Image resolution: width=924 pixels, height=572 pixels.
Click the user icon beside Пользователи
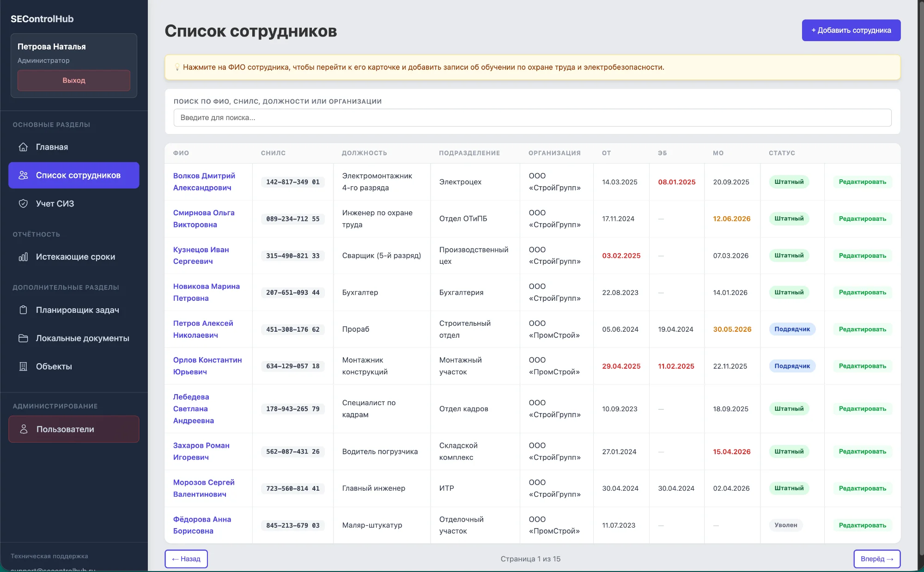[24, 429]
